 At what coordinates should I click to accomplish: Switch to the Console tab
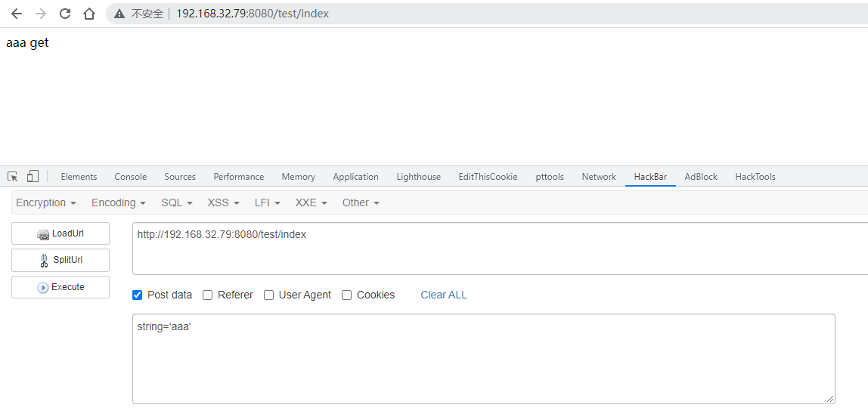131,177
